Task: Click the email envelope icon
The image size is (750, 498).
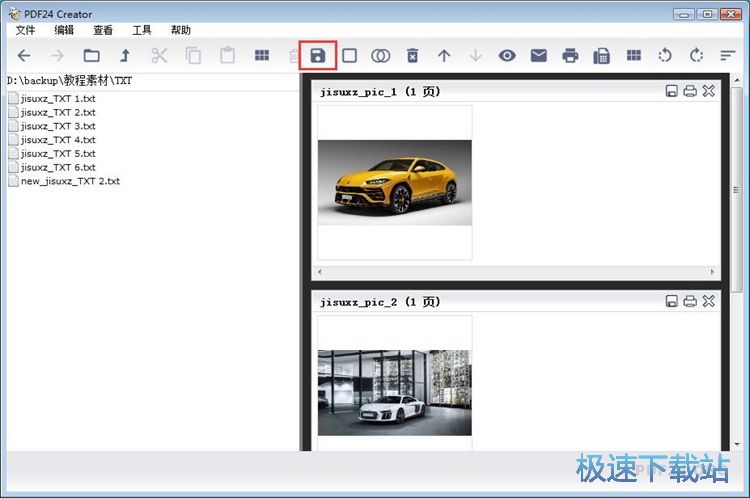Action: tap(539, 56)
